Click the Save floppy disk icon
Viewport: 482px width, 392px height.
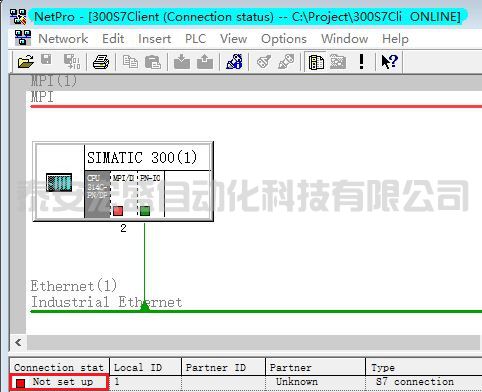tap(46, 59)
